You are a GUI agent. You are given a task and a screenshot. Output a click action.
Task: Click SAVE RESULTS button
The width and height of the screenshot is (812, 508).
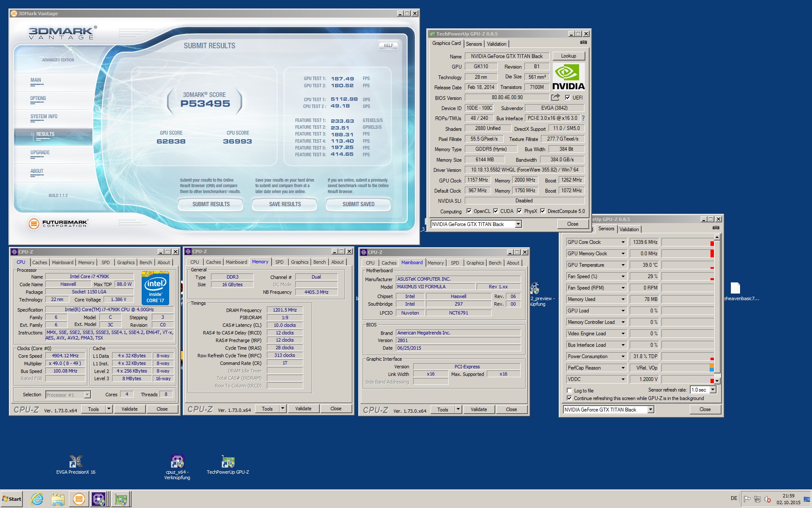pyautogui.click(x=285, y=204)
